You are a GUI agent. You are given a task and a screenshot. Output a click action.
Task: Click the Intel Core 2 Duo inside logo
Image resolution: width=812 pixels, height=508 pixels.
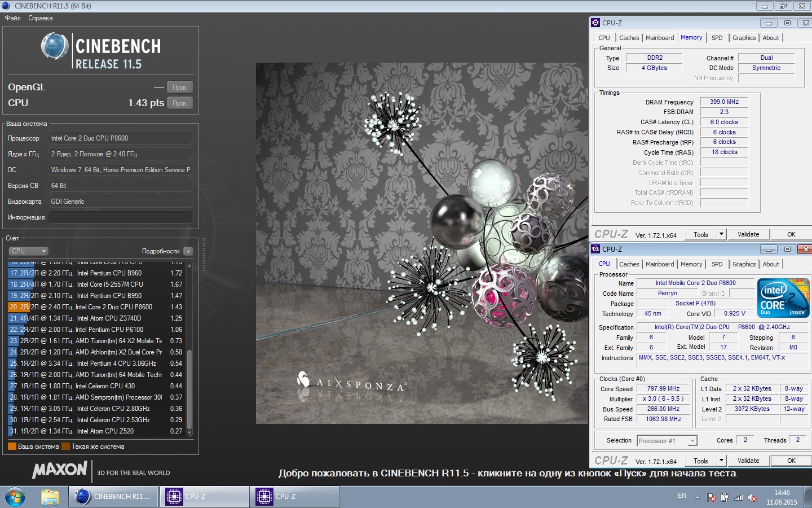tap(783, 297)
